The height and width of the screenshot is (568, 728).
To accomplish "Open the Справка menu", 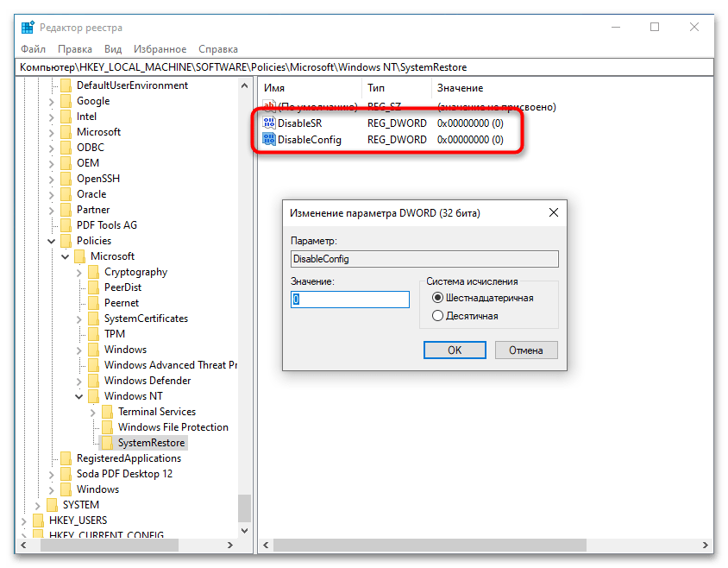I will (x=217, y=49).
